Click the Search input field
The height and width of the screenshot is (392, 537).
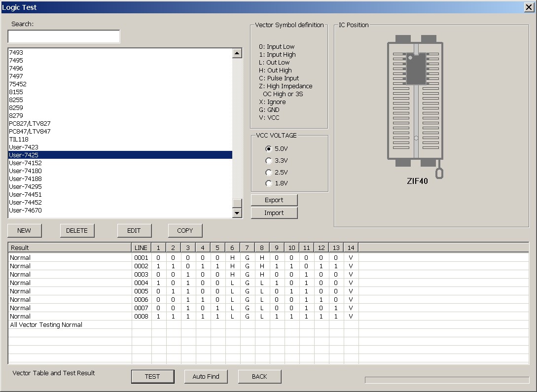click(64, 36)
